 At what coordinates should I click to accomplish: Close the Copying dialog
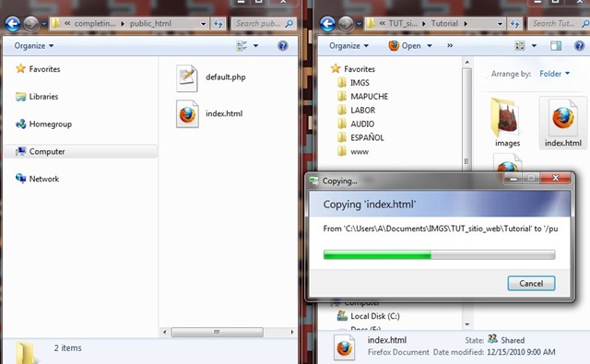(555, 178)
